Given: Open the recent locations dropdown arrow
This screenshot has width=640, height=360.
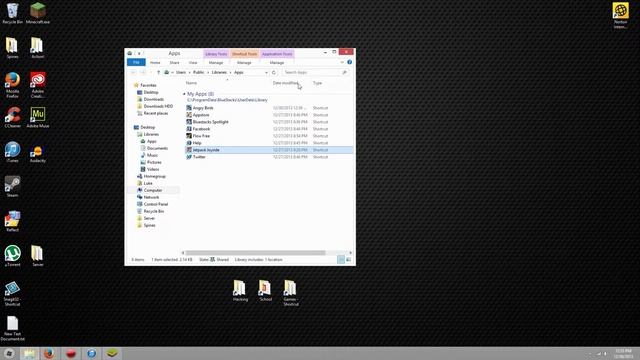Looking at the screenshot, I should click(x=151, y=72).
